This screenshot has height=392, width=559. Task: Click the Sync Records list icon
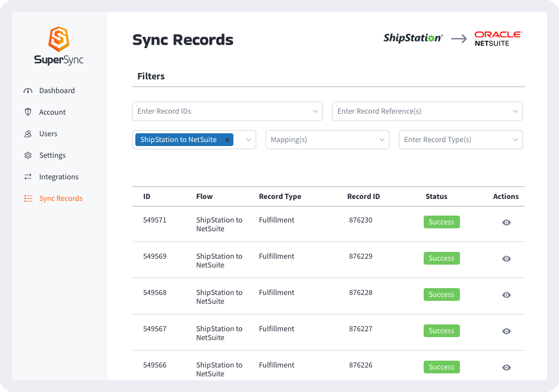click(28, 198)
